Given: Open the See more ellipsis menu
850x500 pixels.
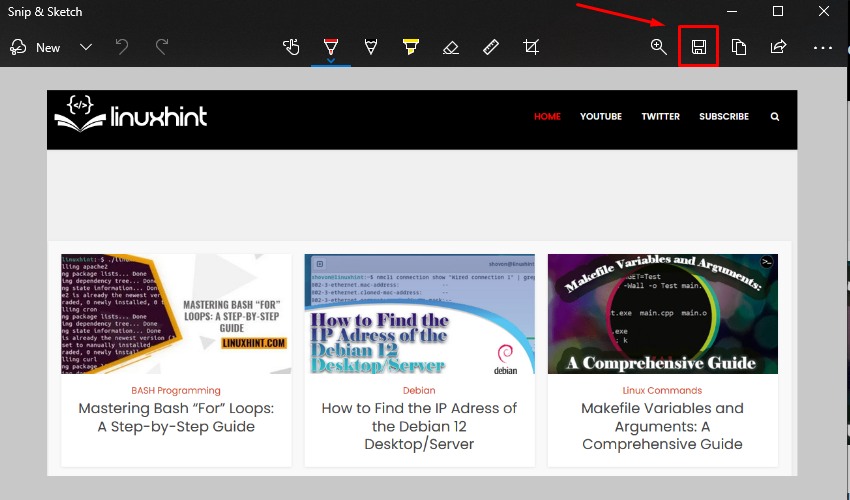Looking at the screenshot, I should pos(822,47).
